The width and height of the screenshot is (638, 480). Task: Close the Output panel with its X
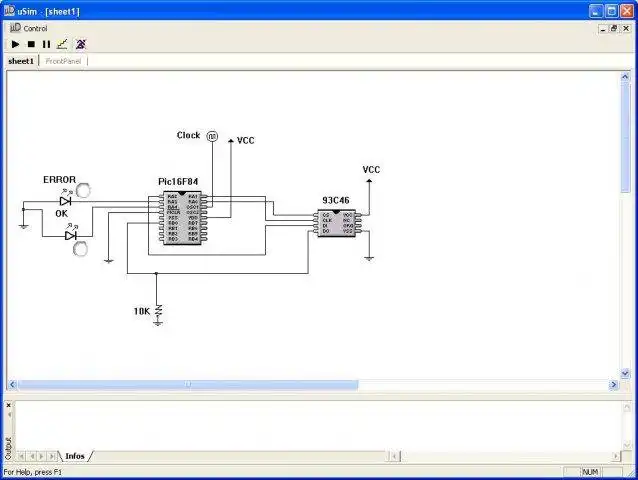[9, 405]
